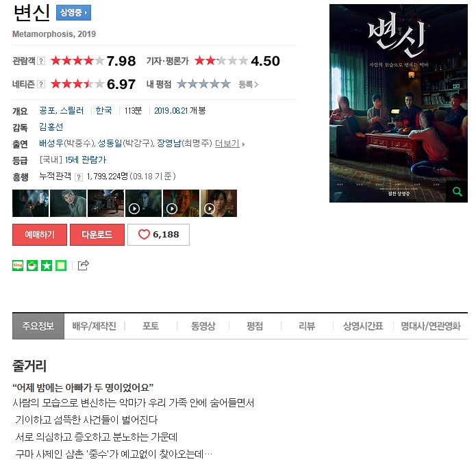Click the question mark next to 네티즌
The width and height of the screenshot is (476, 464).
pyautogui.click(x=41, y=84)
